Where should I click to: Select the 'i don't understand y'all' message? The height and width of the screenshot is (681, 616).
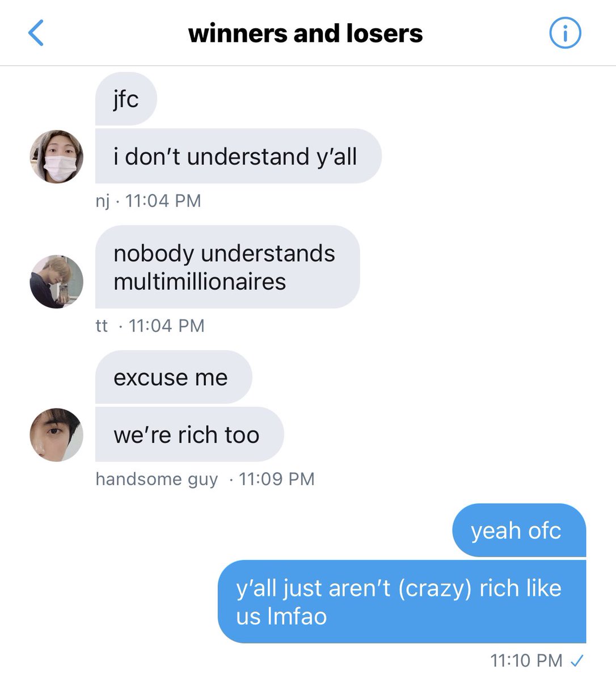pyautogui.click(x=238, y=156)
